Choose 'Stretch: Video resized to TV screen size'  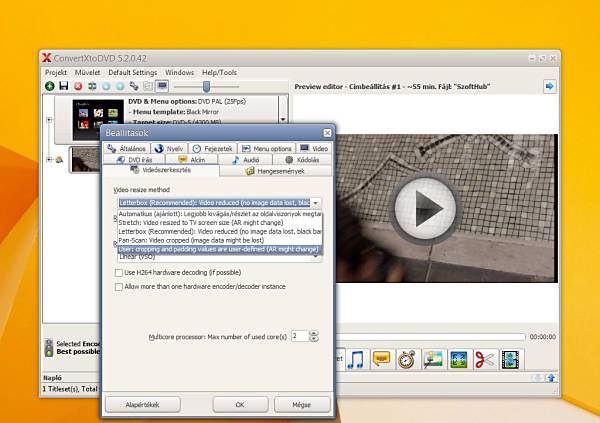(220, 223)
